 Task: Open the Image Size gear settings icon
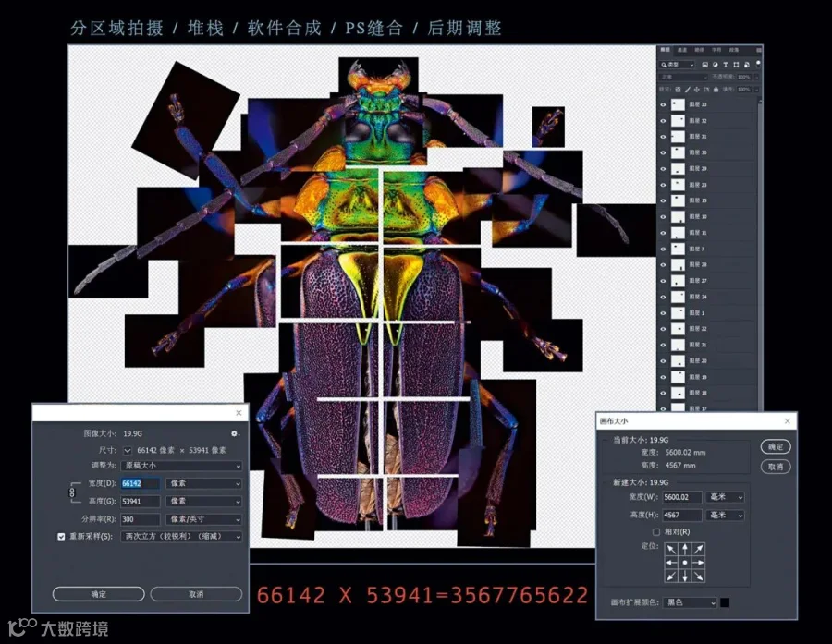point(235,433)
